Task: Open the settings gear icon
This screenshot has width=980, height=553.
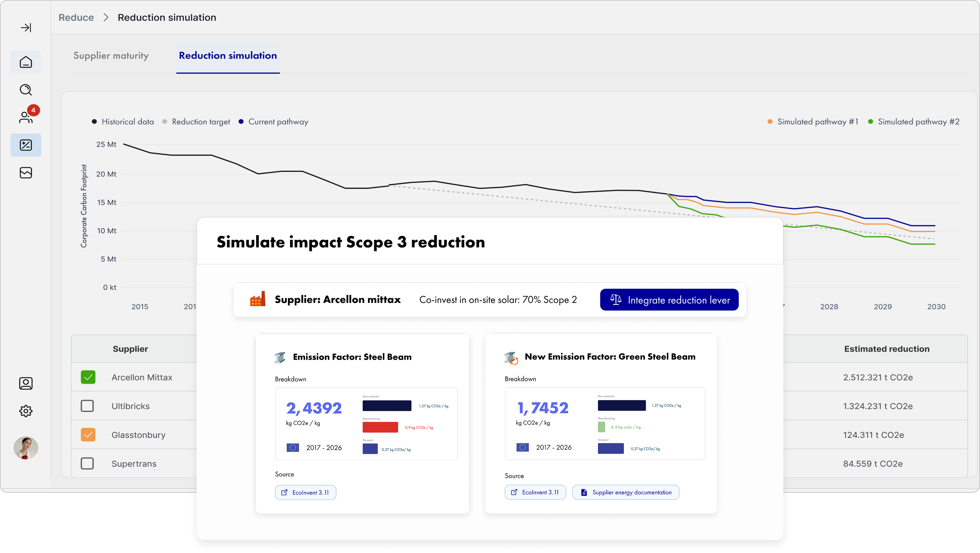Action: click(x=26, y=411)
